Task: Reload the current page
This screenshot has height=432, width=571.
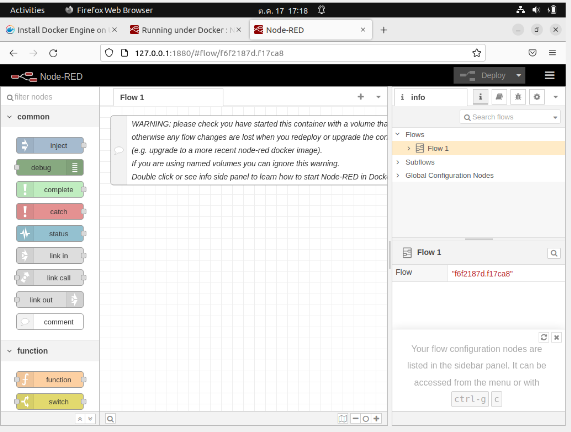Action: pyautogui.click(x=53, y=53)
